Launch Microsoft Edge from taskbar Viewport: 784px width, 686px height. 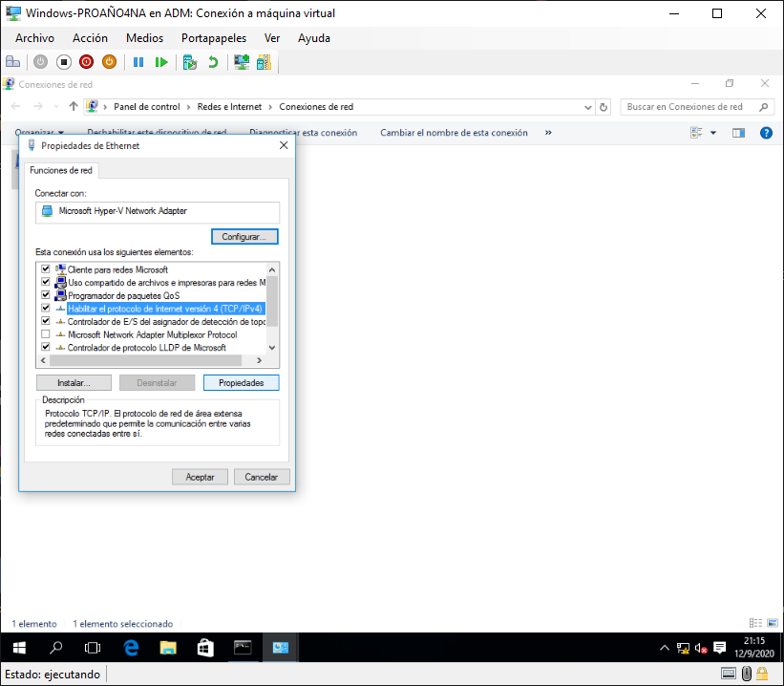pos(131,648)
